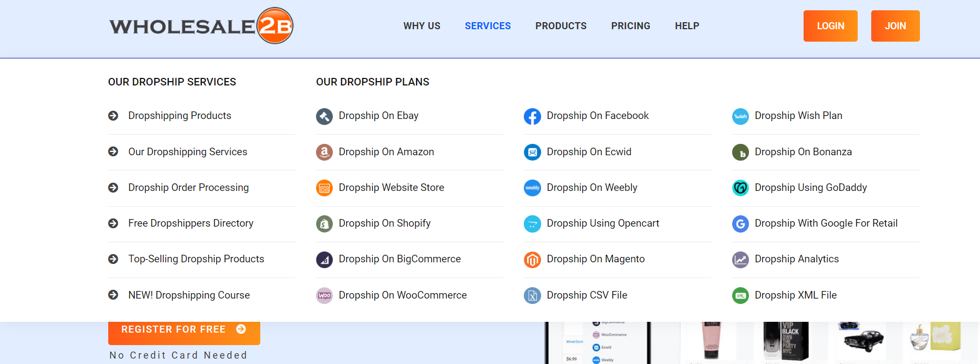Click the JOIN button

pos(895,26)
